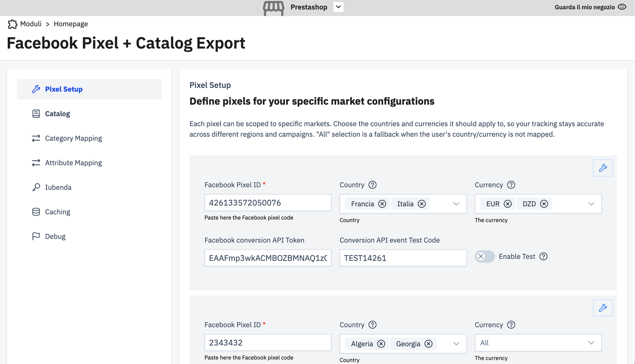
Task: Click the wrench button of pixel 426133572050076
Action: click(603, 168)
